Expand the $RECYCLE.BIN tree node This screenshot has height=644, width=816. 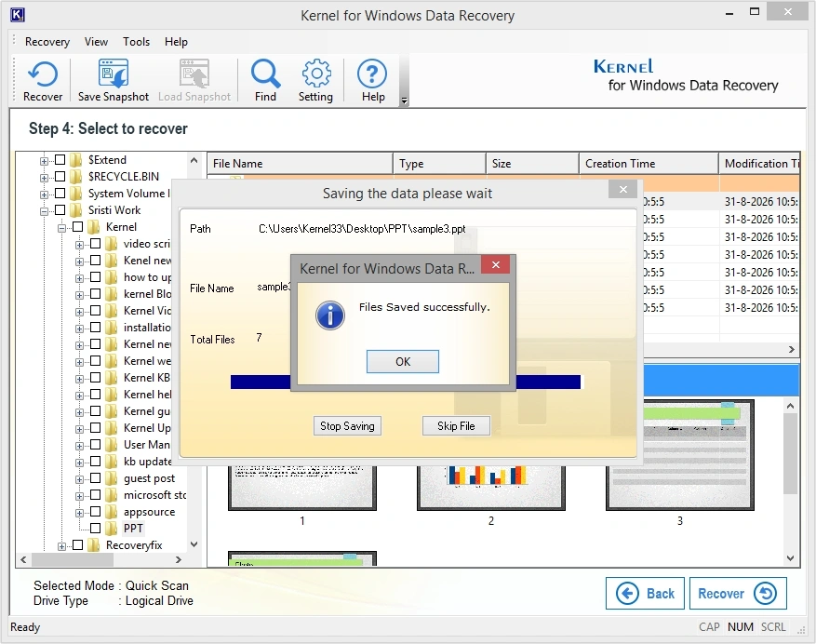tap(45, 178)
